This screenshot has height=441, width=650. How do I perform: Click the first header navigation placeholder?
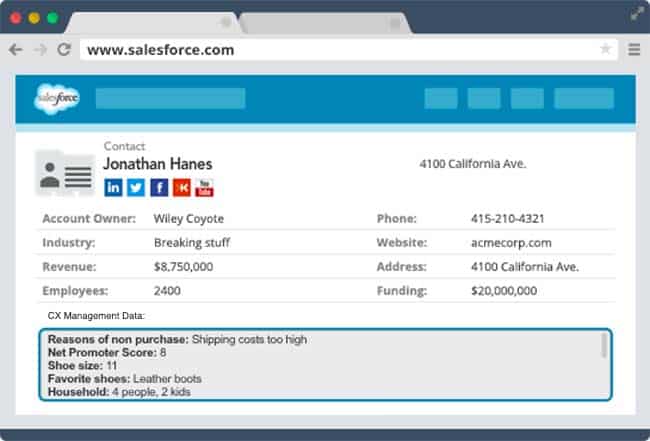click(x=441, y=98)
